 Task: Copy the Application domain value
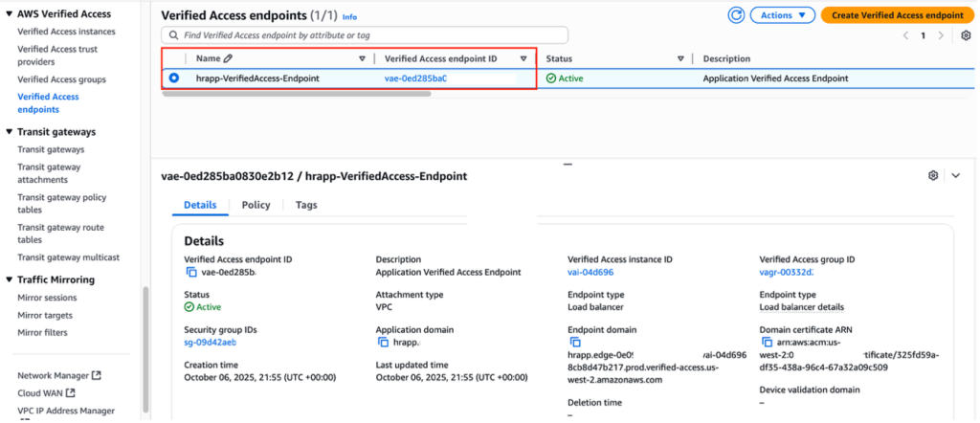pos(383,343)
